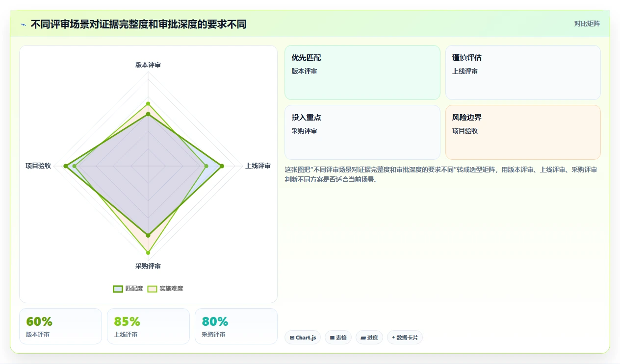Image resolution: width=620 pixels, height=364 pixels.
Task: Click the 匹配度 data point on 上线评审 axis
Action: (x=222, y=166)
